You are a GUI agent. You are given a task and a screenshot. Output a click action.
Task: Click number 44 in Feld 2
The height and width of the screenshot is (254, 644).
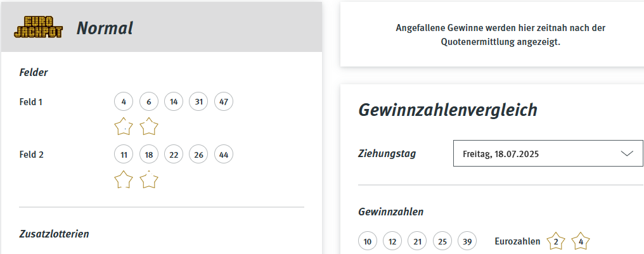point(224,155)
